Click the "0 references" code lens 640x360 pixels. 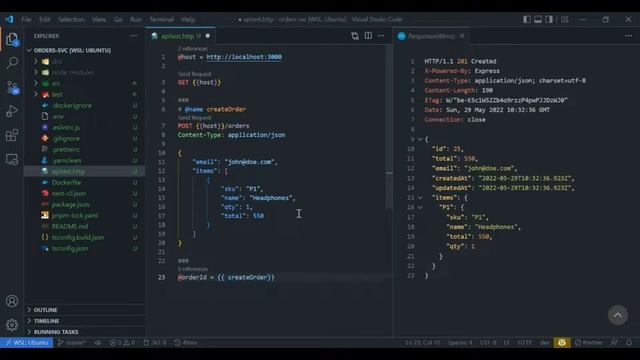(x=193, y=269)
